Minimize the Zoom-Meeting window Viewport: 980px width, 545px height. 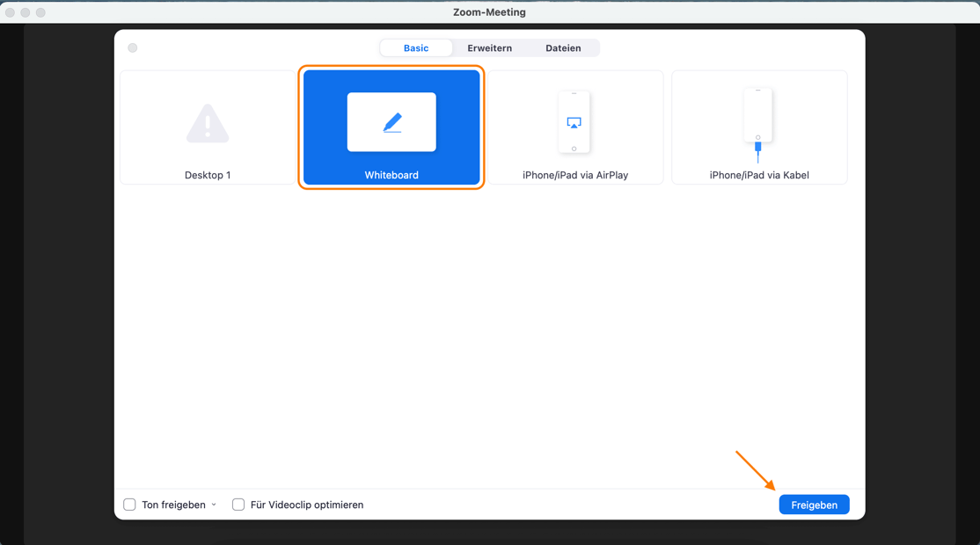tap(26, 12)
